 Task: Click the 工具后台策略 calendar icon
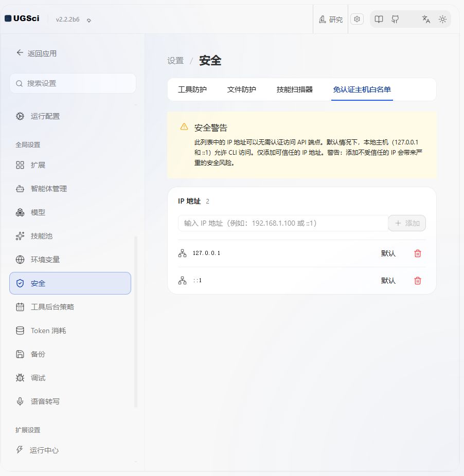(x=20, y=307)
